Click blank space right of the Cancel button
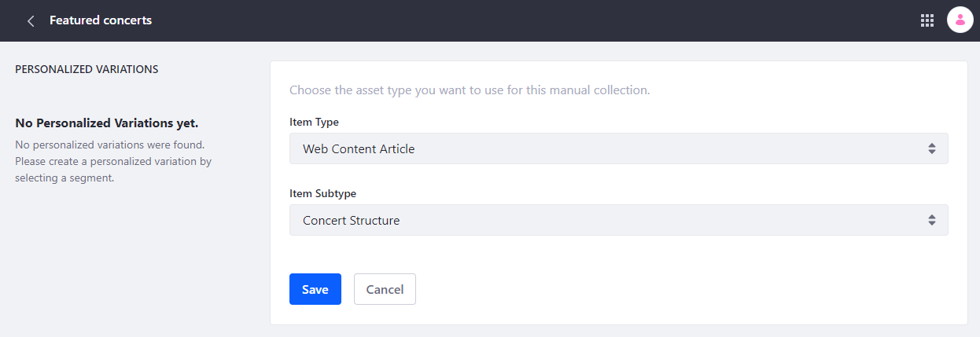Viewport: 980px width, 337px height. tap(669, 289)
